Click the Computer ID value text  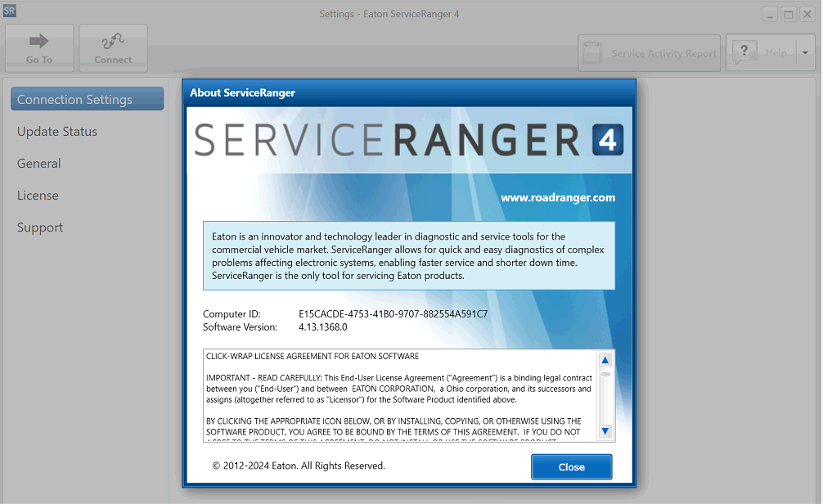[x=393, y=314]
